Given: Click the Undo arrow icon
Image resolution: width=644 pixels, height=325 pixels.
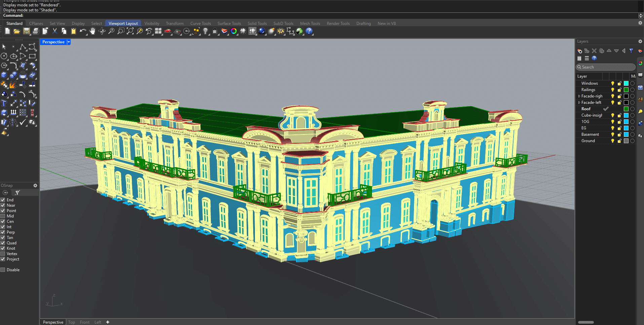Looking at the screenshot, I should click(82, 31).
